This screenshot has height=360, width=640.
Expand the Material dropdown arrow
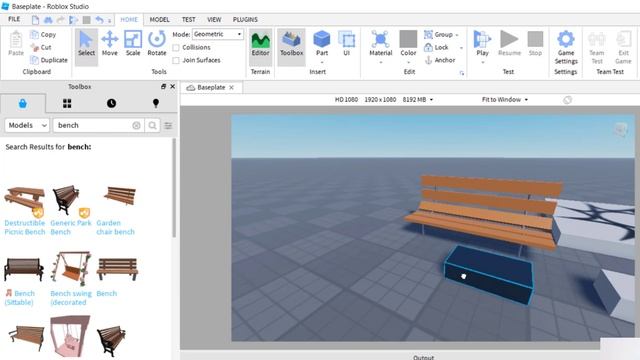(380, 62)
